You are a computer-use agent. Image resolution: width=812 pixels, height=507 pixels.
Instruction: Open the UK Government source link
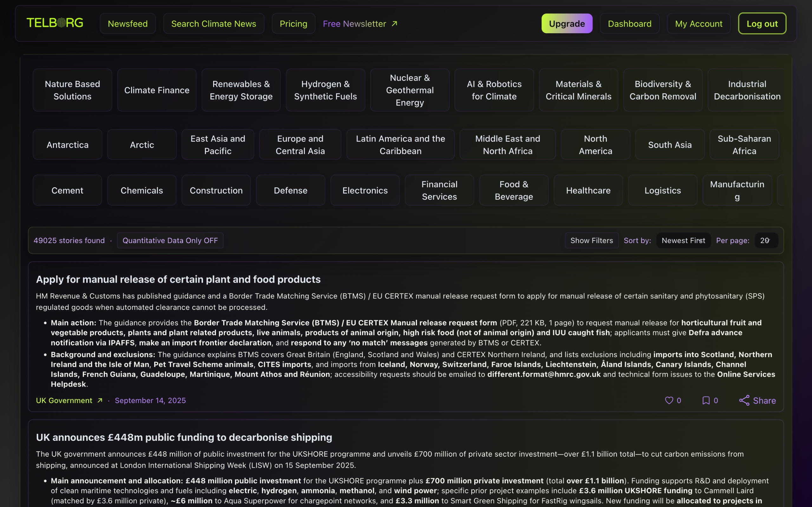(x=64, y=400)
